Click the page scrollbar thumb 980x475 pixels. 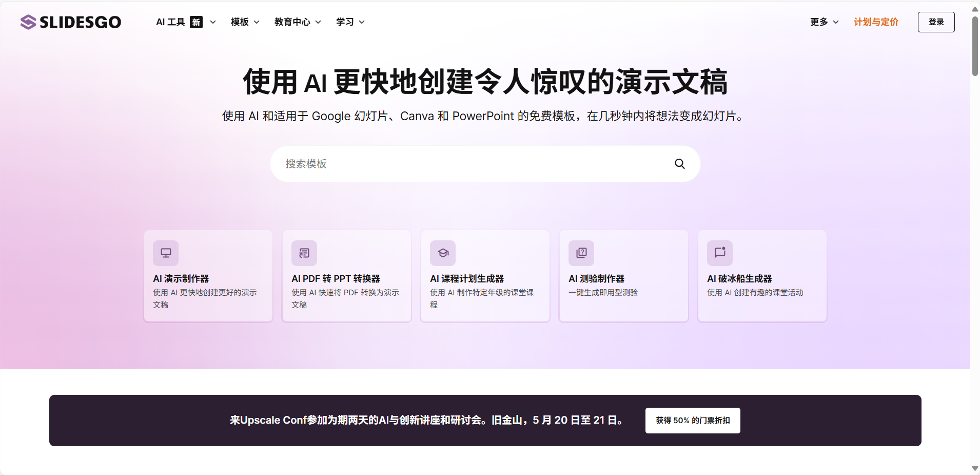tap(975, 46)
